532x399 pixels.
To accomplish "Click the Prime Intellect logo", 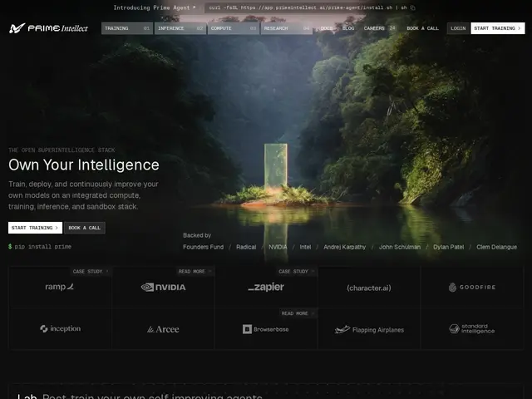I will tap(48, 28).
